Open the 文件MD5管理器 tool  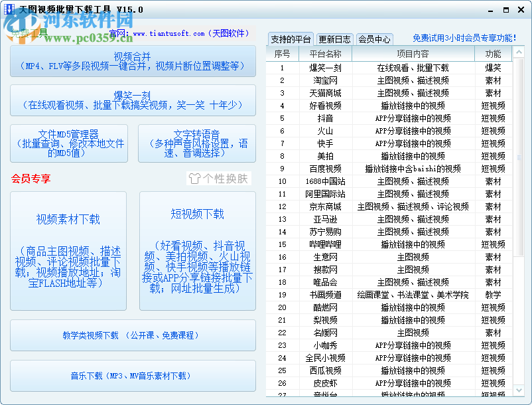[x=69, y=143]
